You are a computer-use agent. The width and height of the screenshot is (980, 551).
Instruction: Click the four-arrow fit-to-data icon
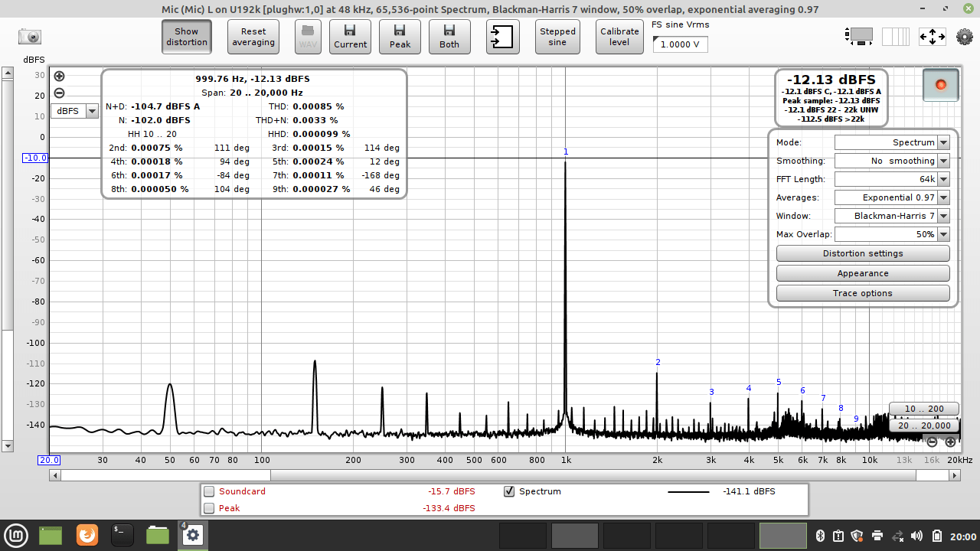coord(932,36)
